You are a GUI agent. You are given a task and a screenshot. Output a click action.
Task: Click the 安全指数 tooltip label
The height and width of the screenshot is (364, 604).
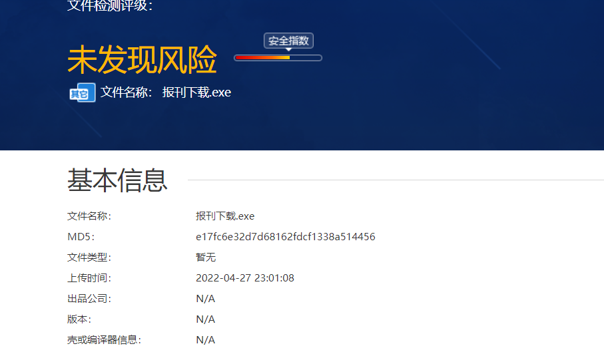[x=288, y=41]
